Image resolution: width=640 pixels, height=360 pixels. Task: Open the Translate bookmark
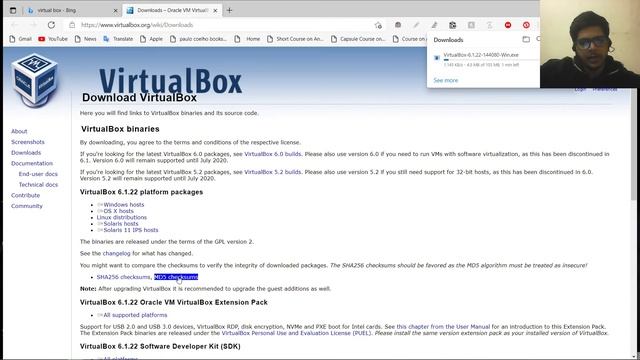118,39
